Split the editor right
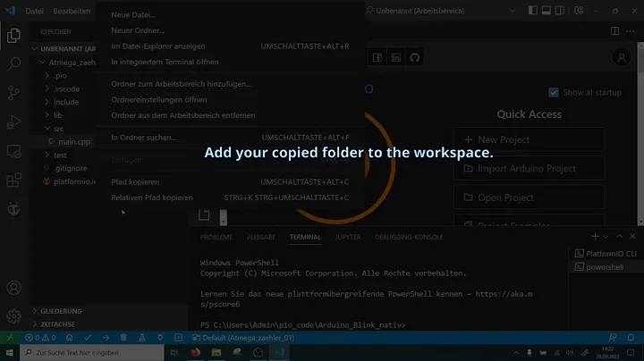 point(614,31)
